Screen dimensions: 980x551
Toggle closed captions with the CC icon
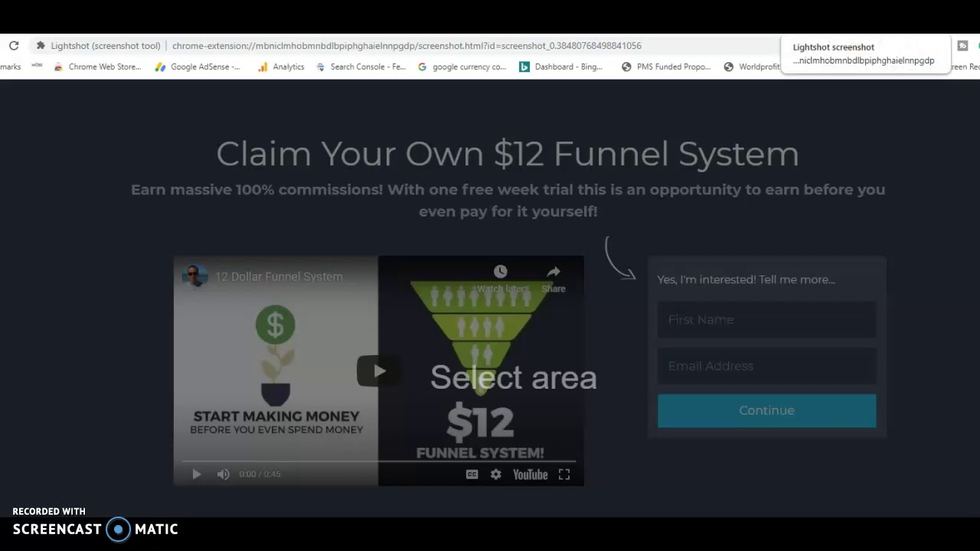point(472,474)
